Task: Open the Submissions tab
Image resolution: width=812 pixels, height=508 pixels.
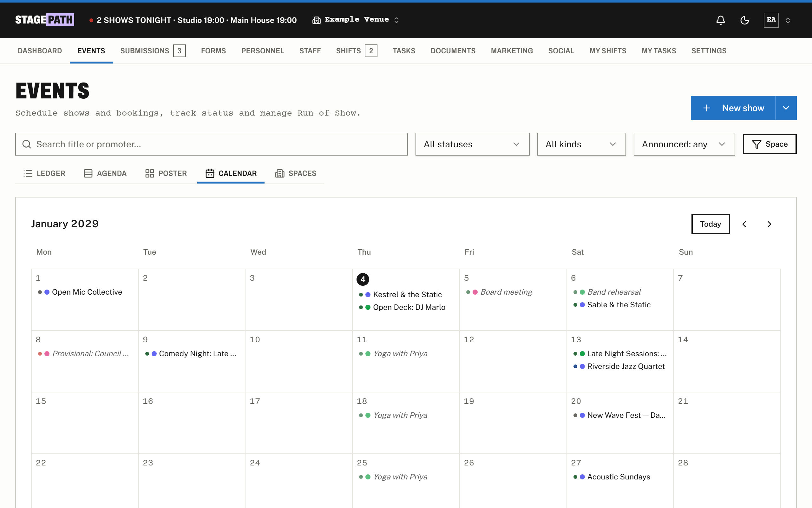Action: pos(153,51)
